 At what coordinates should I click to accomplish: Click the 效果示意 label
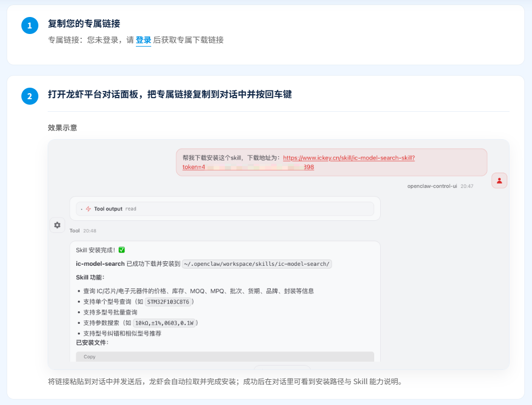tap(62, 128)
